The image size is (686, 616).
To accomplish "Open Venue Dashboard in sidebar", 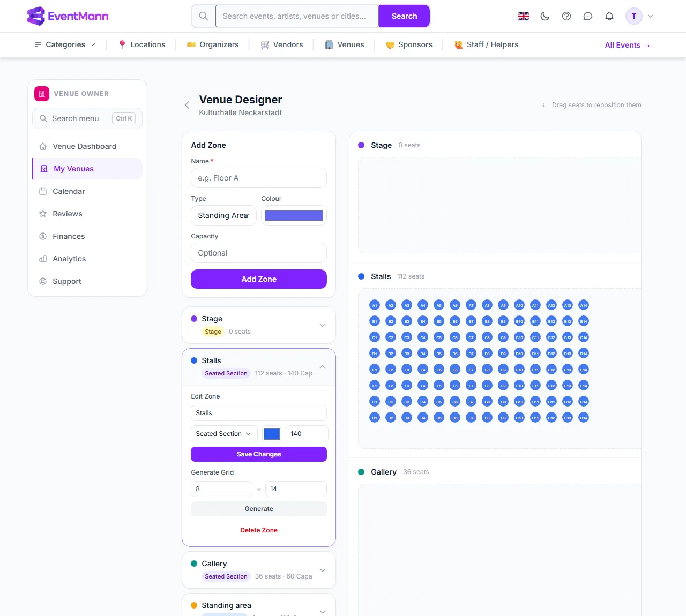I will [x=87, y=146].
